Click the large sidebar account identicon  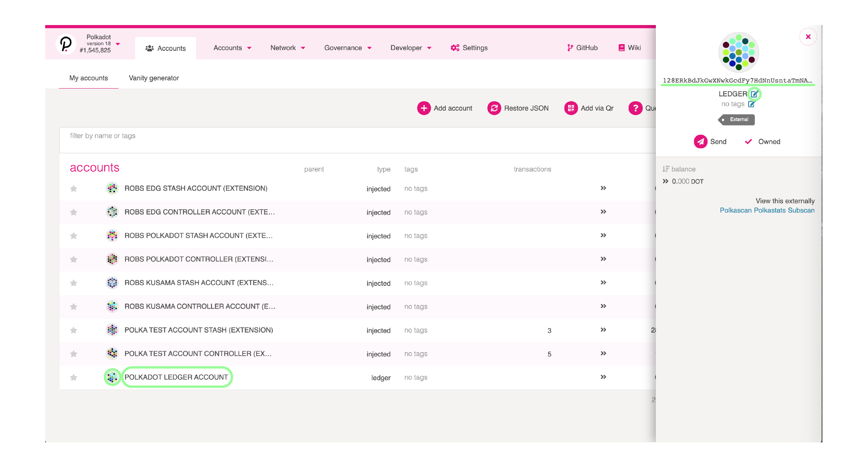pos(739,52)
